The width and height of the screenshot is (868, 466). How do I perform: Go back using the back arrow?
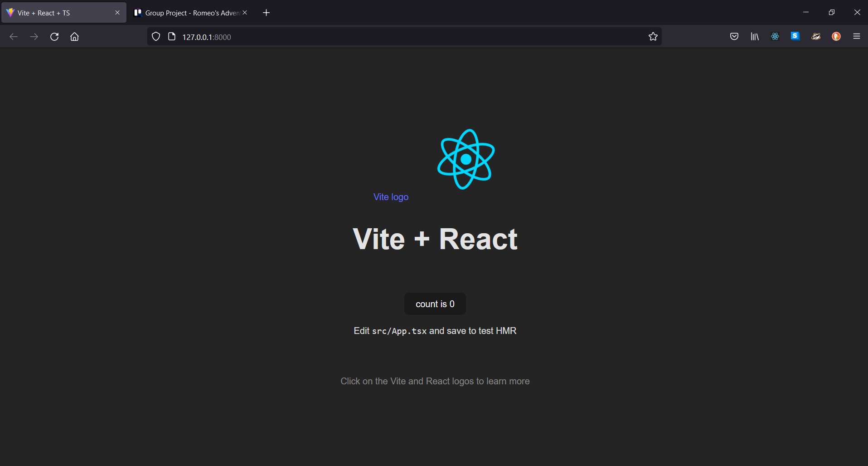[14, 37]
